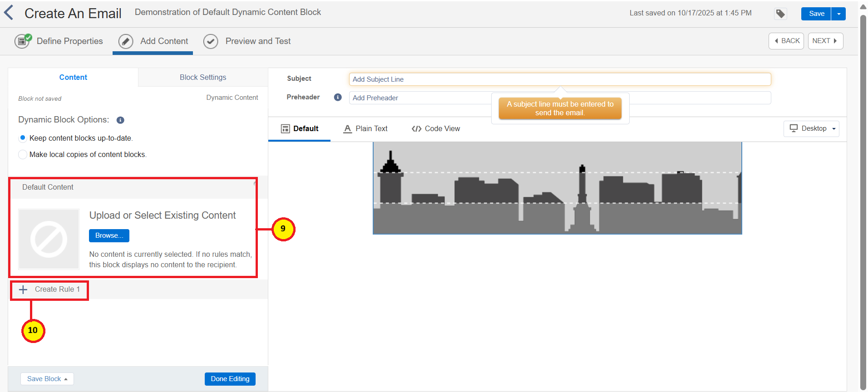This screenshot has width=868, height=392.
Task: Select Make local copies of content blocks
Action: [23, 155]
